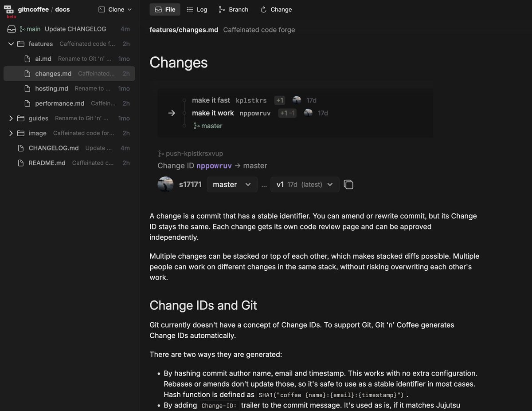532x411 pixels.
Task: Click the +1 -1 badge on make it work
Action: pyautogui.click(x=287, y=113)
